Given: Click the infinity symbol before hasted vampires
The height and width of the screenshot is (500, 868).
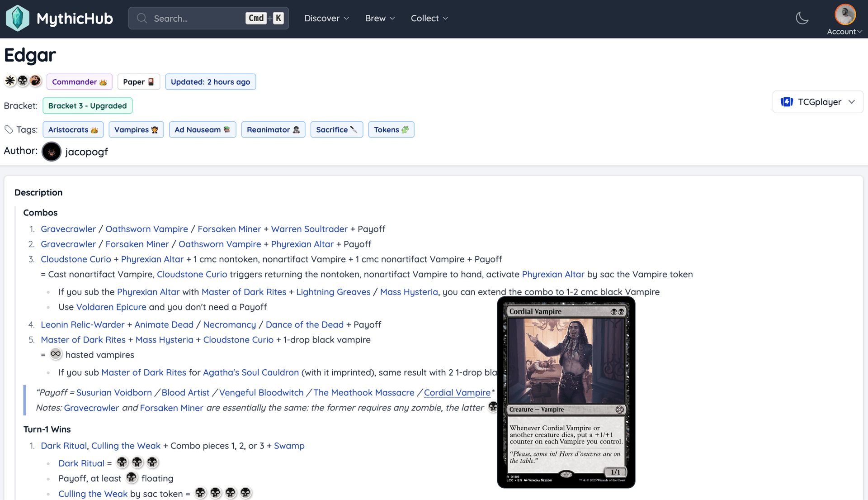Looking at the screenshot, I should point(56,354).
